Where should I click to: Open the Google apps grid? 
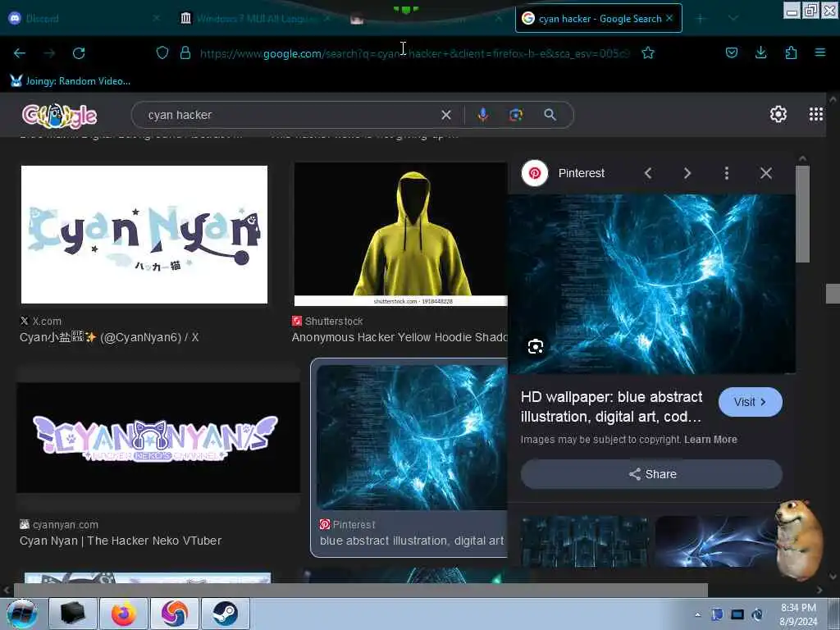[816, 114]
